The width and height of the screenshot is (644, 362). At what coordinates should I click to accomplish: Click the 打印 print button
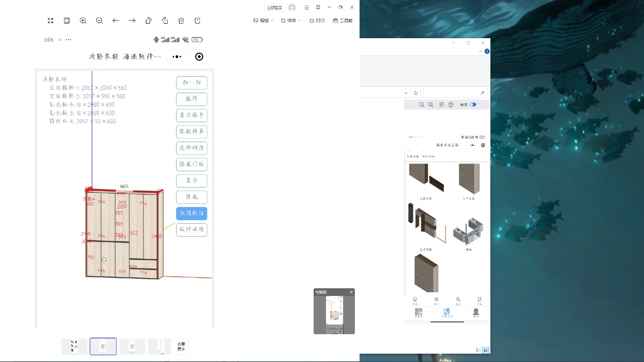[x=317, y=20]
